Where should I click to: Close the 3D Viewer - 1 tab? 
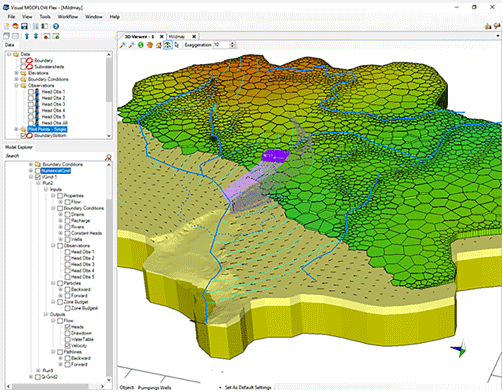[162, 36]
